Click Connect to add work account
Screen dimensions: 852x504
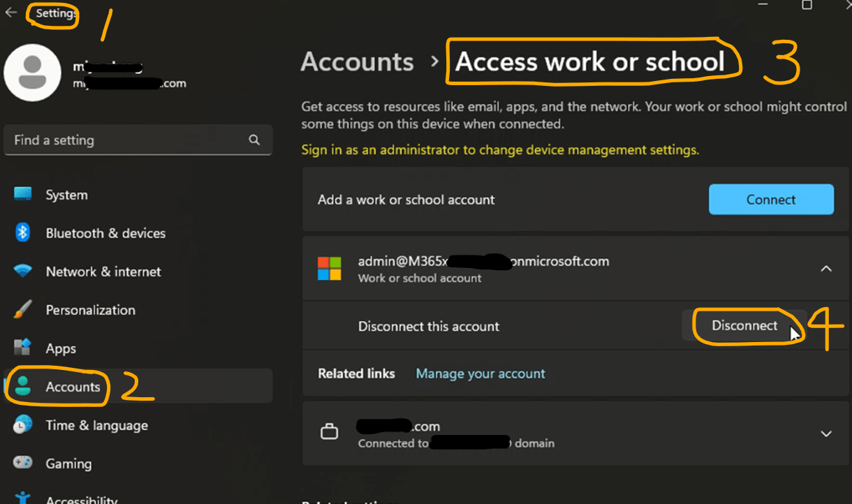click(x=771, y=200)
